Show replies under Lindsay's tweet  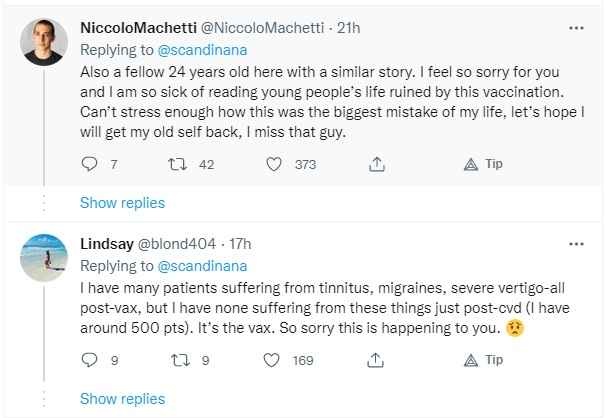click(x=122, y=399)
